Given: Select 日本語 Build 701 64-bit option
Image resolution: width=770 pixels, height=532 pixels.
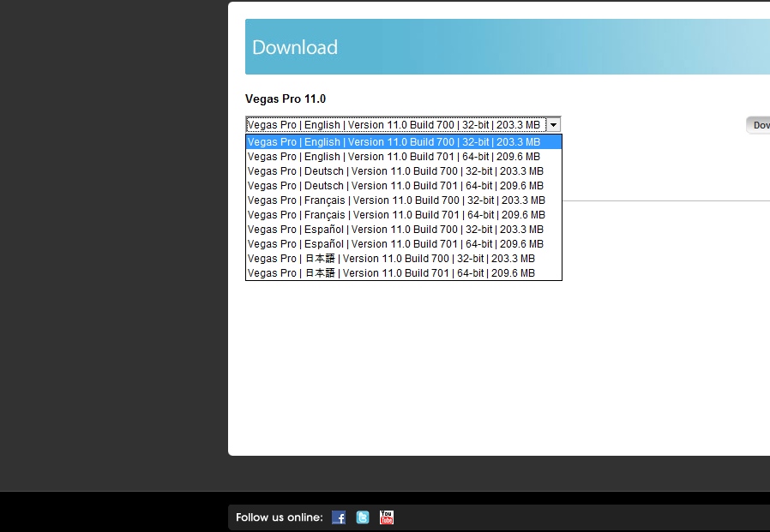Looking at the screenshot, I should pyautogui.click(x=404, y=273).
